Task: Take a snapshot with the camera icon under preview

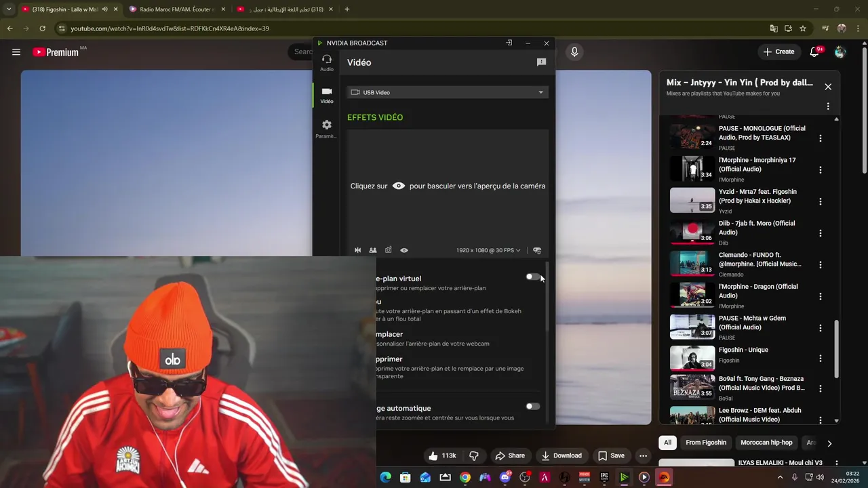Action: tap(388, 250)
